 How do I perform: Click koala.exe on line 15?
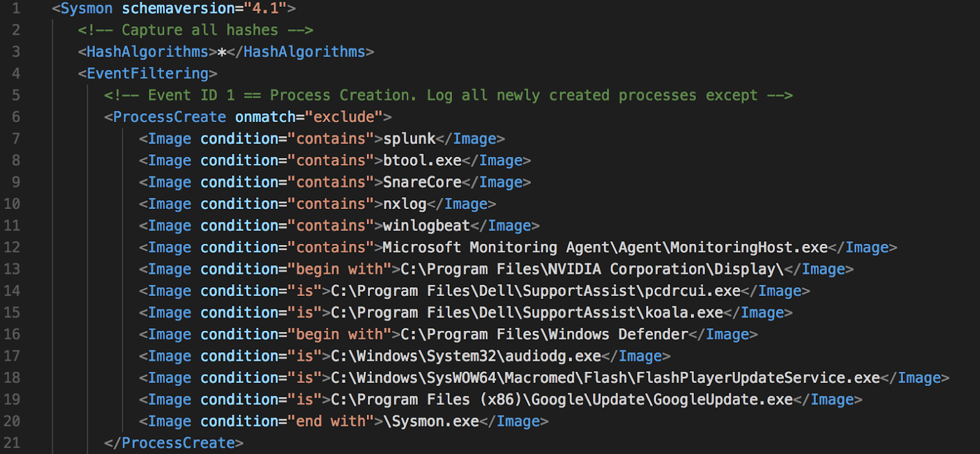point(684,313)
